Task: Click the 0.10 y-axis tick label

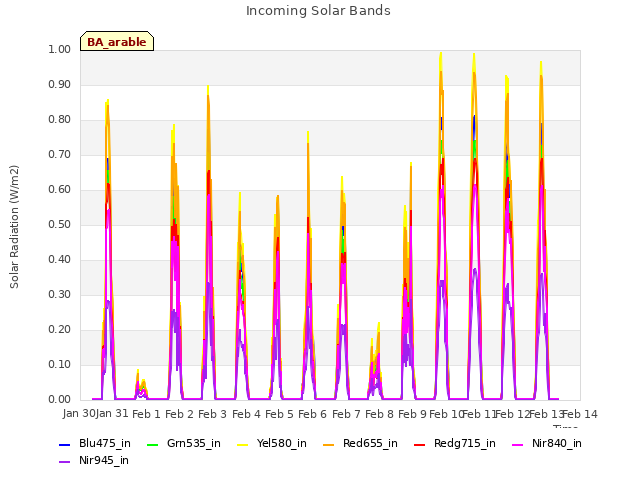Action: point(60,365)
